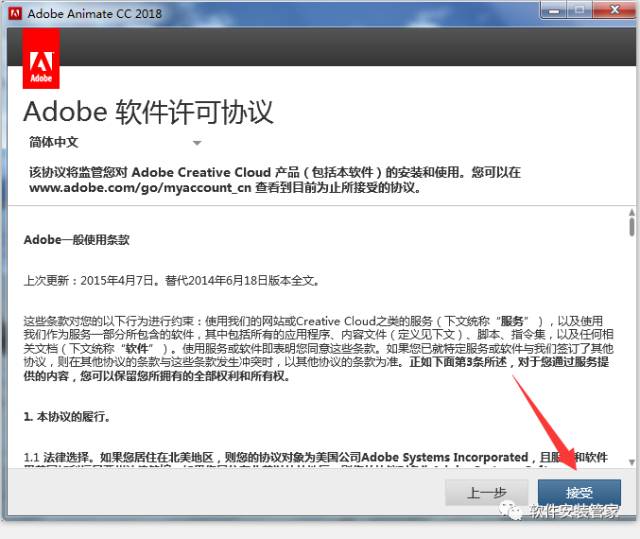
Task: Click the license scrollbar down arrow
Action: tap(632, 462)
